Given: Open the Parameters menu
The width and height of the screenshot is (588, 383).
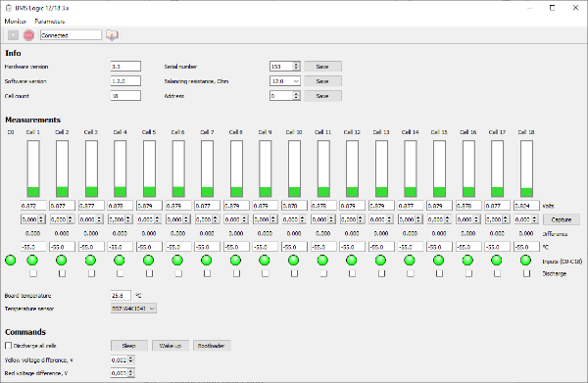Looking at the screenshot, I should (50, 22).
